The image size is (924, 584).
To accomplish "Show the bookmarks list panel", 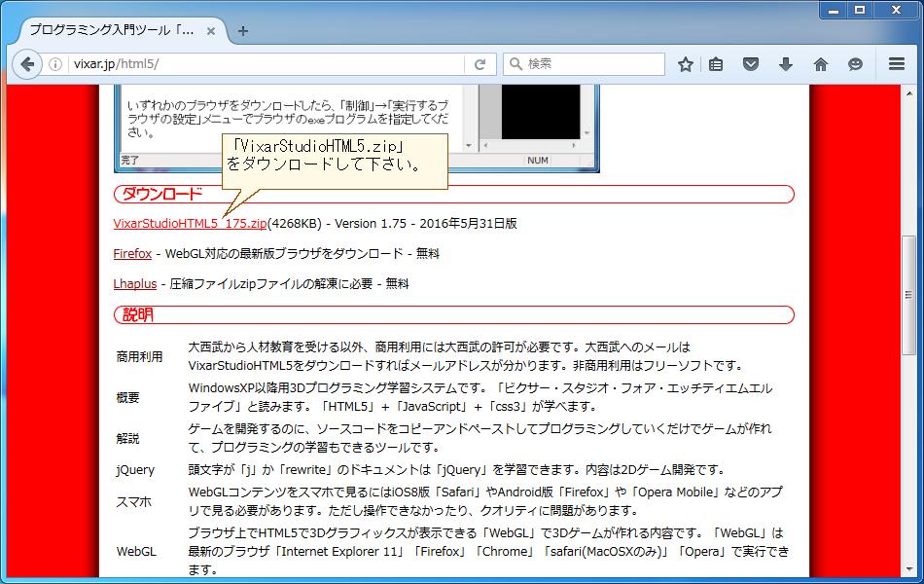I will pyautogui.click(x=717, y=64).
